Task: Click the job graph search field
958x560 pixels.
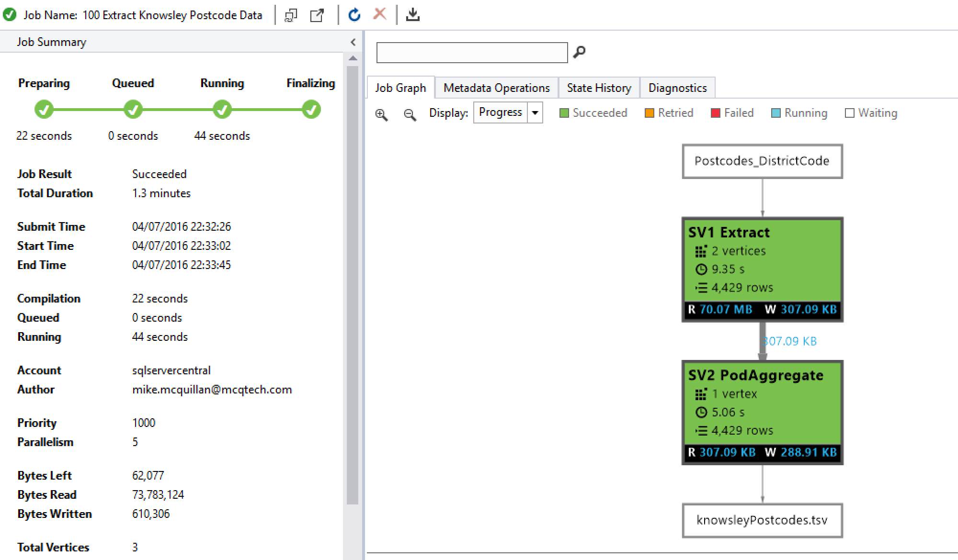Action: click(472, 52)
